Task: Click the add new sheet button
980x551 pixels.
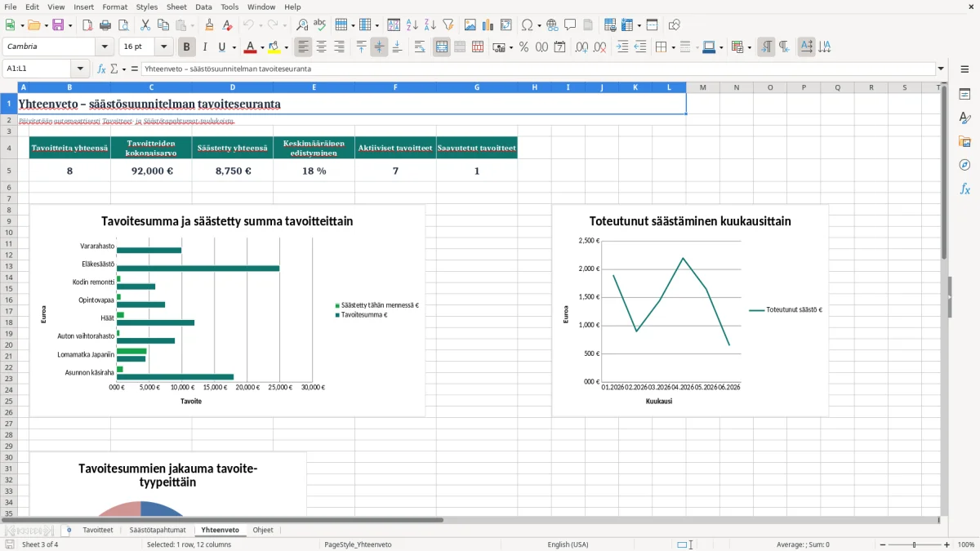Action: pyautogui.click(x=69, y=530)
